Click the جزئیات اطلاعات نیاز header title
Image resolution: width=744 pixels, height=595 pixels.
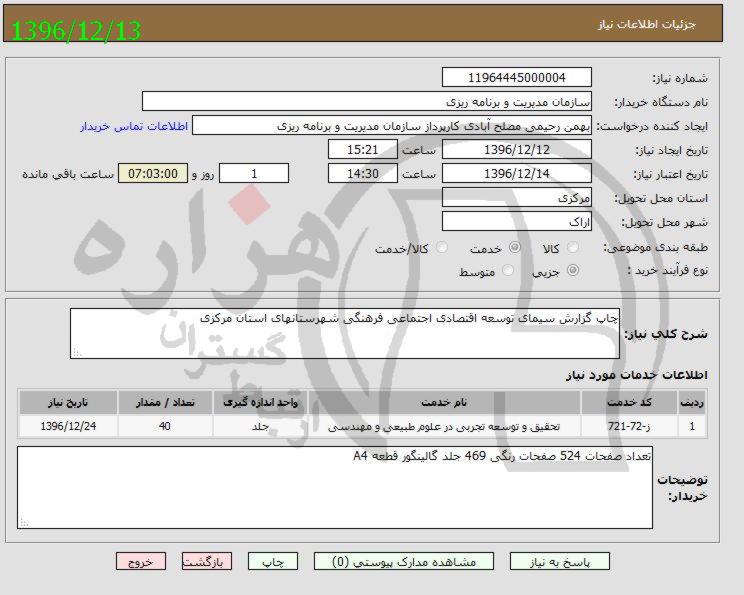647,24
